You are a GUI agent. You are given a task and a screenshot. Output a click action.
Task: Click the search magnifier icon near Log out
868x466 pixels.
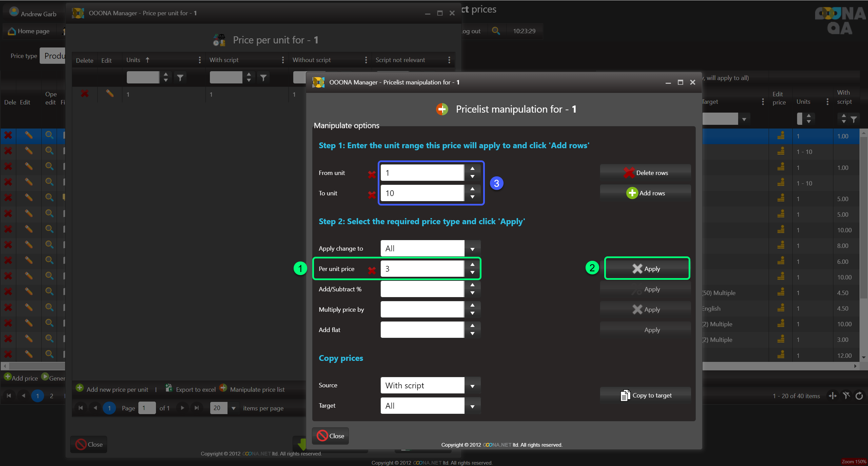pos(496,31)
